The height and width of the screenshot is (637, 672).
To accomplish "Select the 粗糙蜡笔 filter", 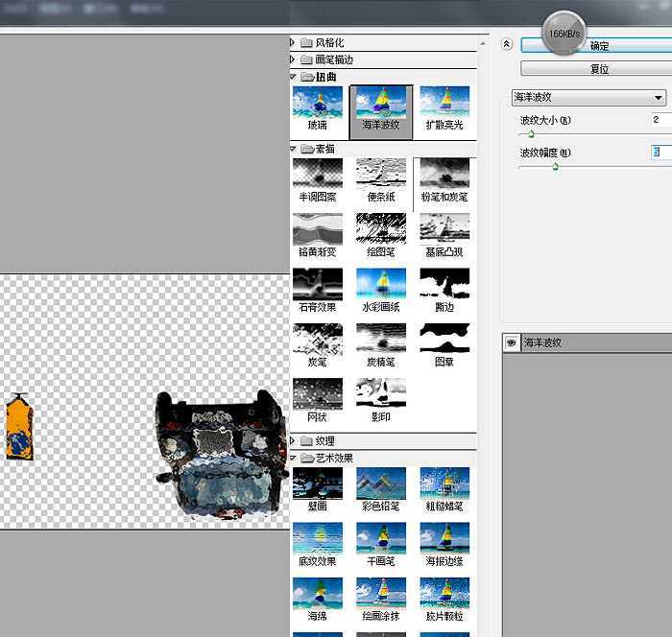I will click(x=444, y=484).
